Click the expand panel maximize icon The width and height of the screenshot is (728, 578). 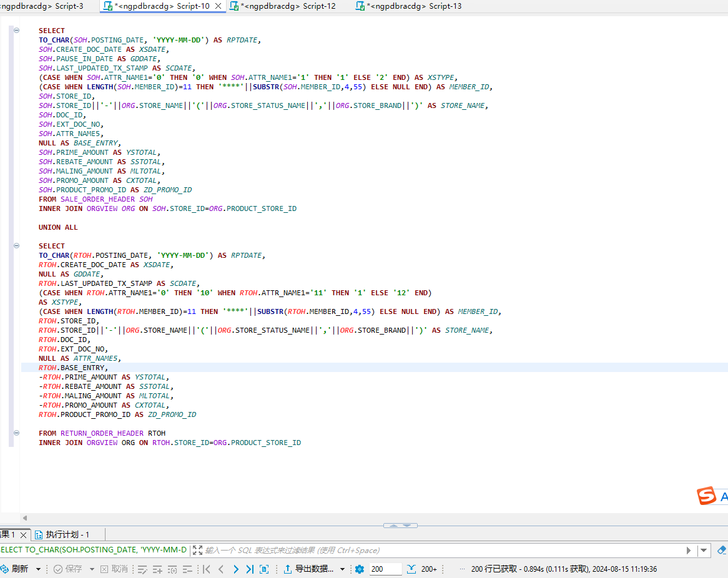[197, 550]
